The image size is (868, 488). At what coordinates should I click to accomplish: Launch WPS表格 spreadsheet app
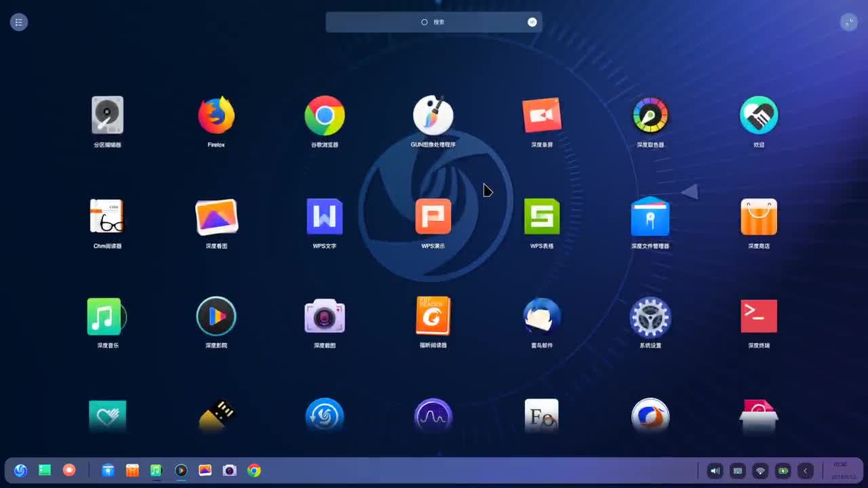tap(541, 216)
